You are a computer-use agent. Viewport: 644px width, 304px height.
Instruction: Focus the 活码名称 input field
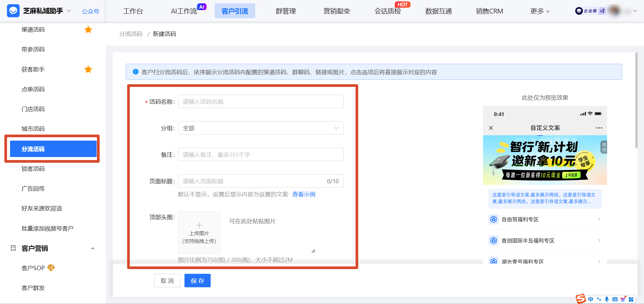point(261,101)
